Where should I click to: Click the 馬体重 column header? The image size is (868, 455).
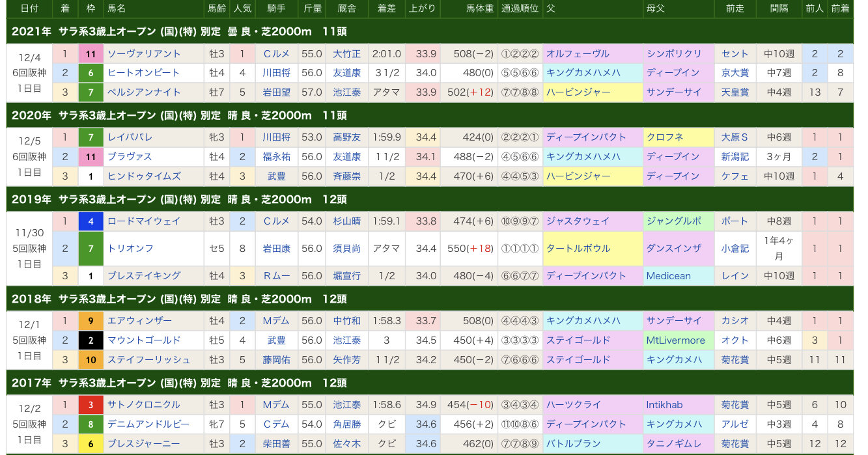pyautogui.click(x=480, y=8)
